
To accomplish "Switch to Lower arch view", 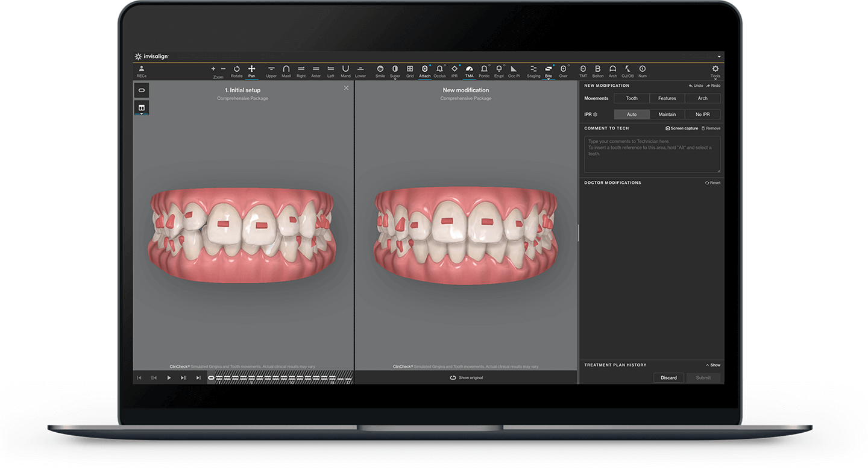I will [360, 71].
